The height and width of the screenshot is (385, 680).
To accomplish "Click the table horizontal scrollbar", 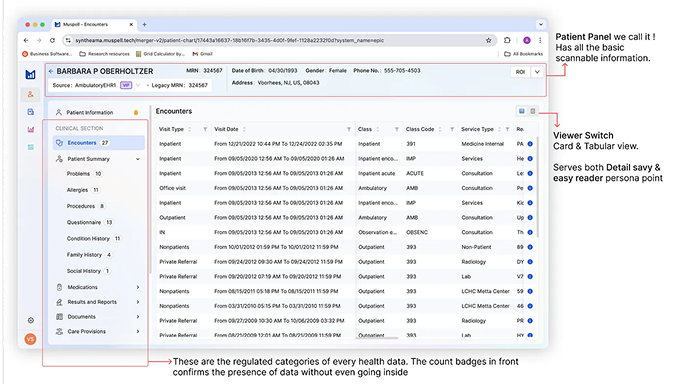I will 376,338.
